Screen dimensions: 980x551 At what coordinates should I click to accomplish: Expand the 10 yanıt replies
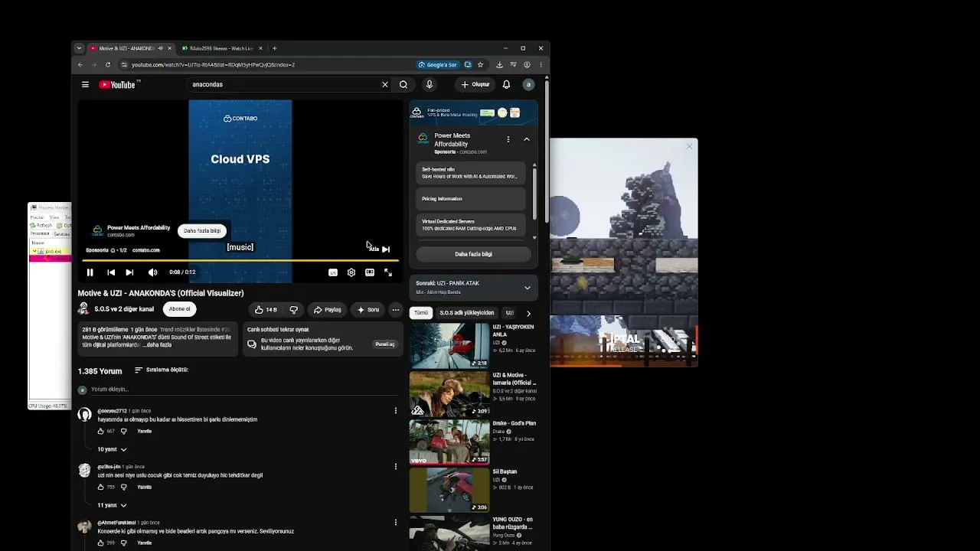[x=112, y=450]
